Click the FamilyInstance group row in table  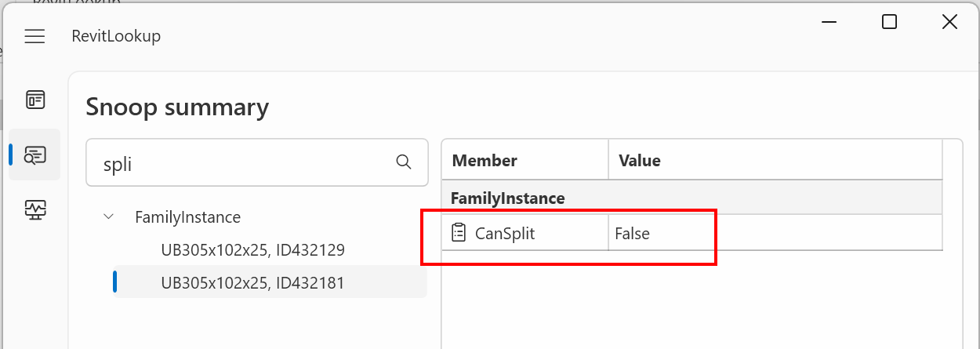click(691, 198)
